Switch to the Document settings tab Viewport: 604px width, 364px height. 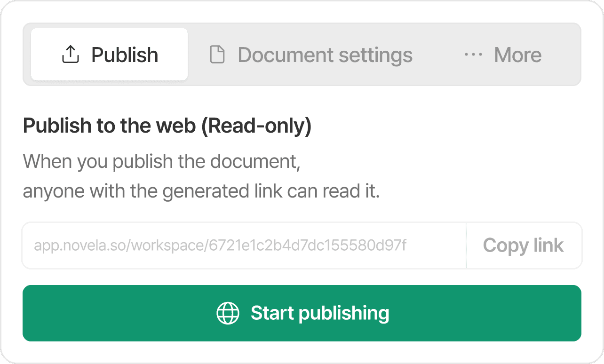click(310, 55)
